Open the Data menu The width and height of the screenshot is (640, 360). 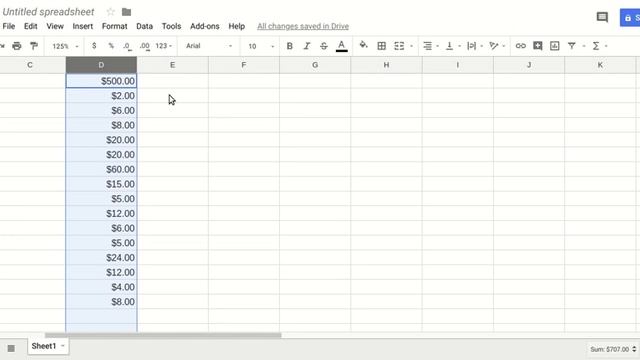coord(144,26)
